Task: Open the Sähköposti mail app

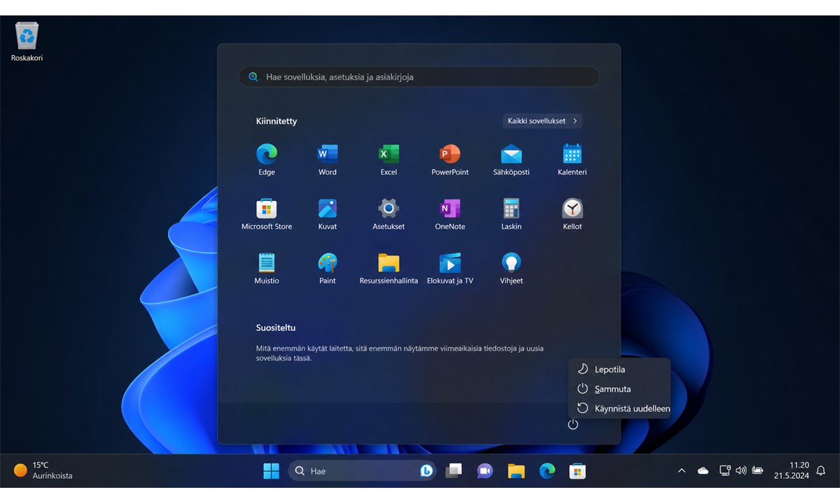Action: pyautogui.click(x=511, y=160)
